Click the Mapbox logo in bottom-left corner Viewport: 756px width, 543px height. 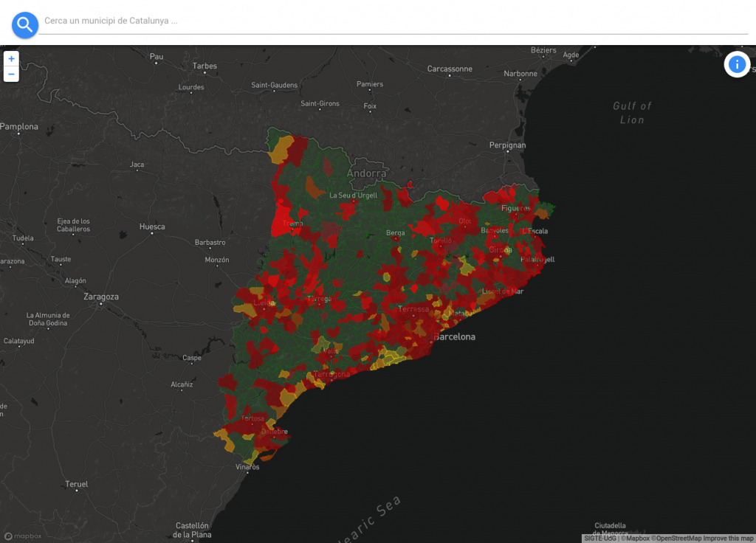tap(23, 536)
